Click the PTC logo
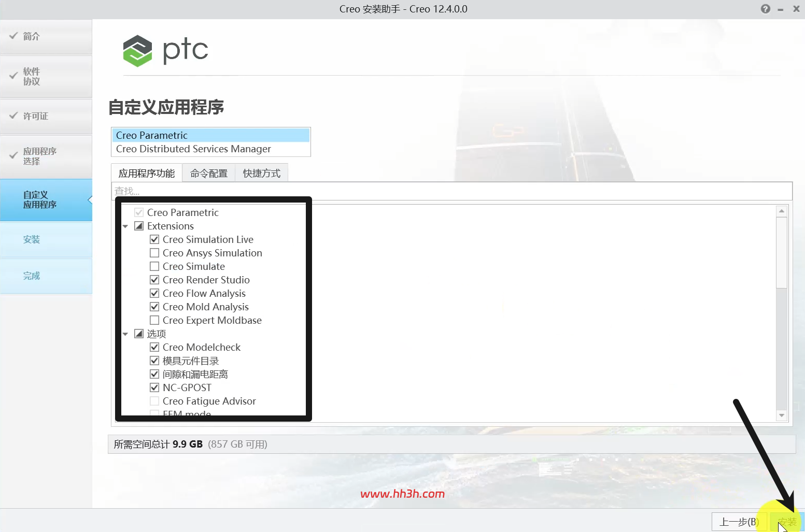This screenshot has width=805, height=532. pos(165,50)
